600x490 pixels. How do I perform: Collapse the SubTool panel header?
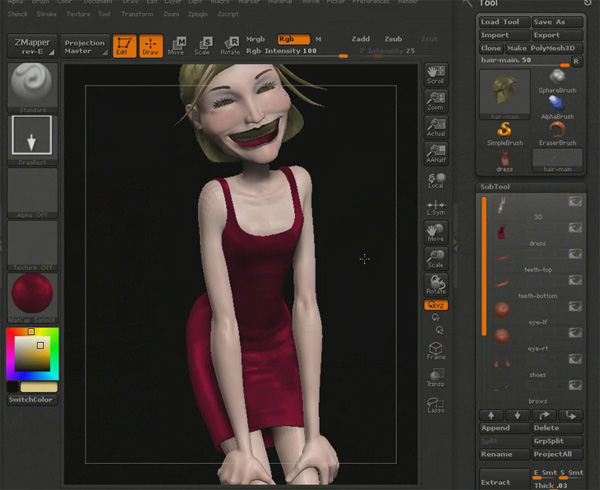click(x=531, y=187)
